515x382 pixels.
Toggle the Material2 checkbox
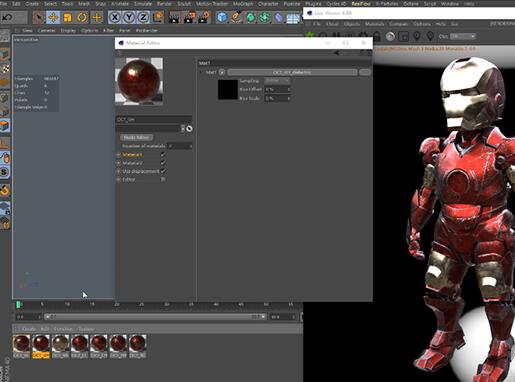click(163, 163)
